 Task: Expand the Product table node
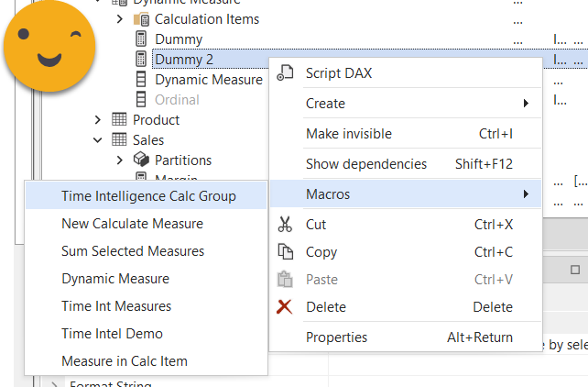(x=98, y=120)
